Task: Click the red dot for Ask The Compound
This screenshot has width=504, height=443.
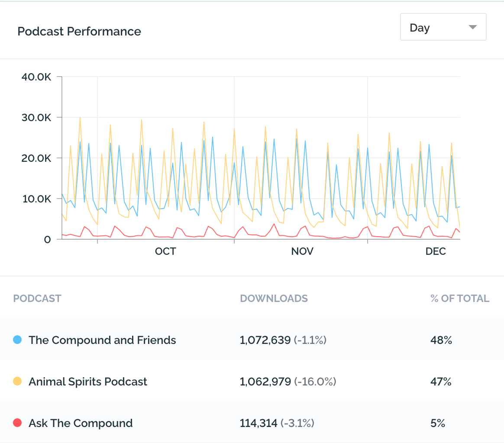Action: click(17, 423)
